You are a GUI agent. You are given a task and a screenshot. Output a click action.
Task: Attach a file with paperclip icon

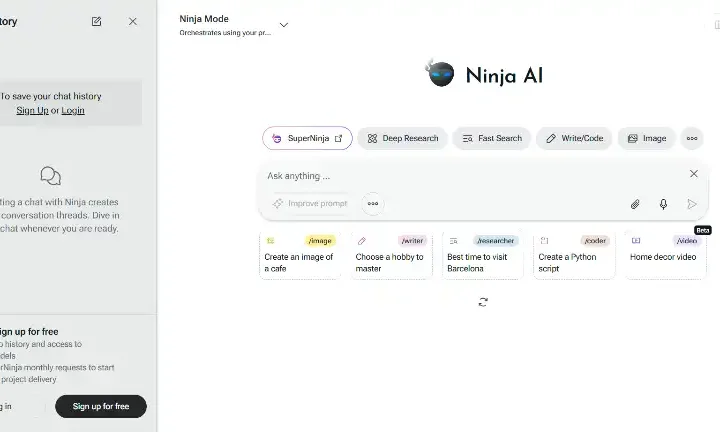pos(635,204)
